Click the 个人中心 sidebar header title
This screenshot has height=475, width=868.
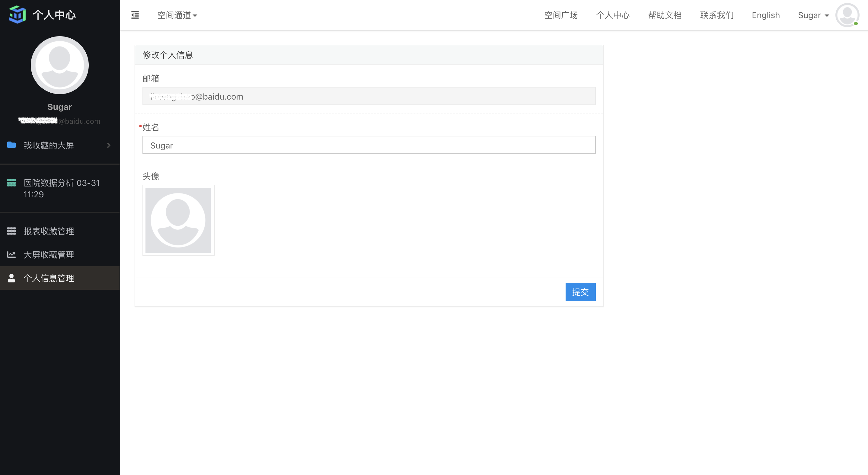point(54,15)
